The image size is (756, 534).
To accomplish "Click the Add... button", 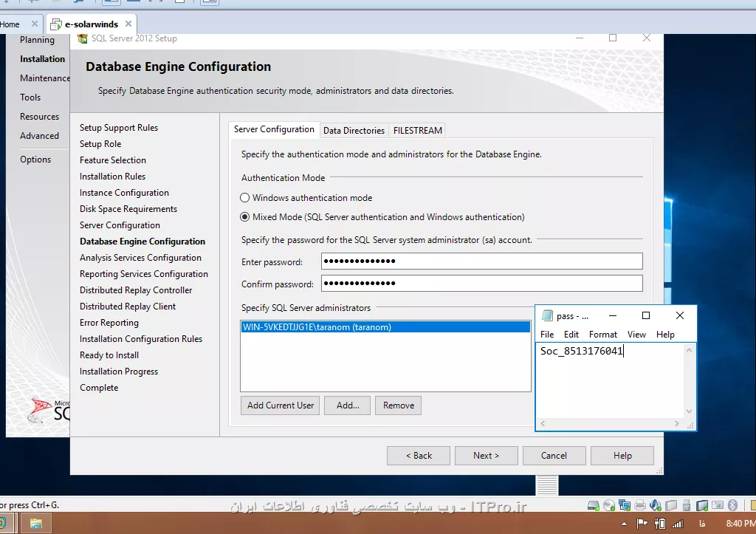I will (348, 405).
